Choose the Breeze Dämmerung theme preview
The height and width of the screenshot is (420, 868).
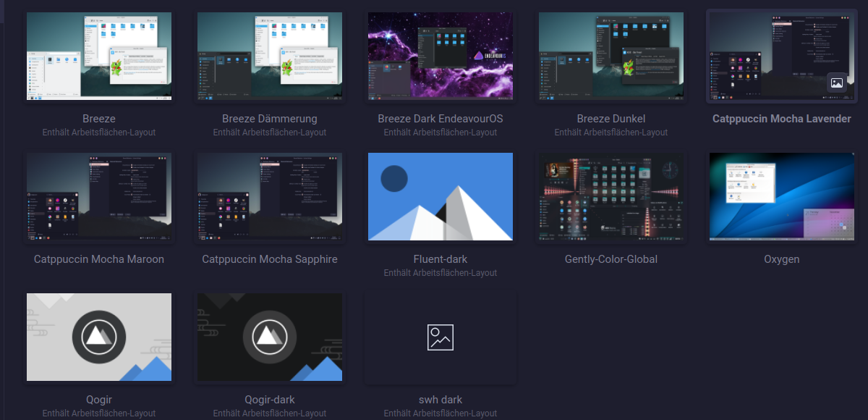click(270, 56)
